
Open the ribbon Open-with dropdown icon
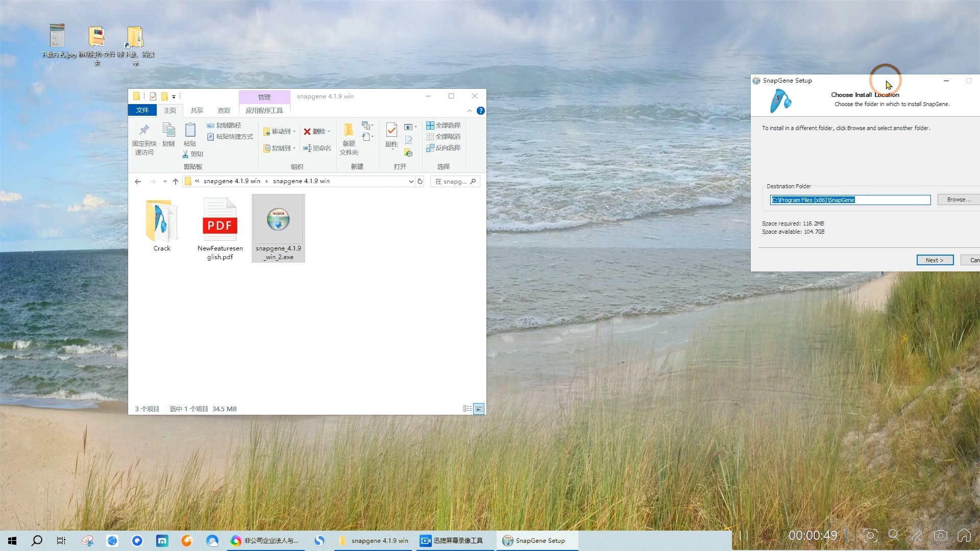tap(410, 127)
